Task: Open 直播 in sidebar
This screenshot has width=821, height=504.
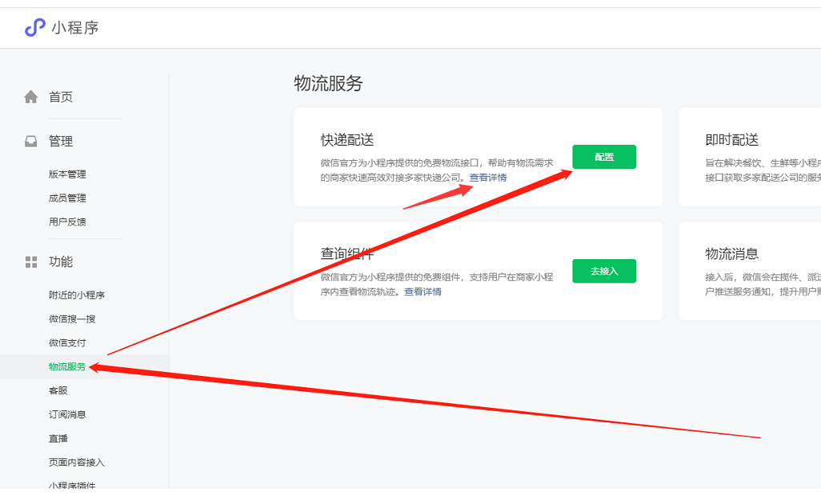Action: click(x=58, y=438)
